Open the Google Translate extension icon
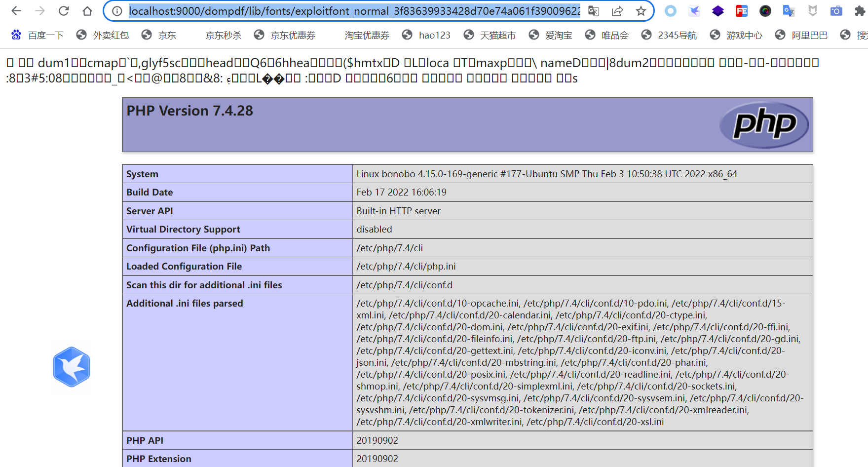Viewport: 868px width, 467px height. pos(789,11)
